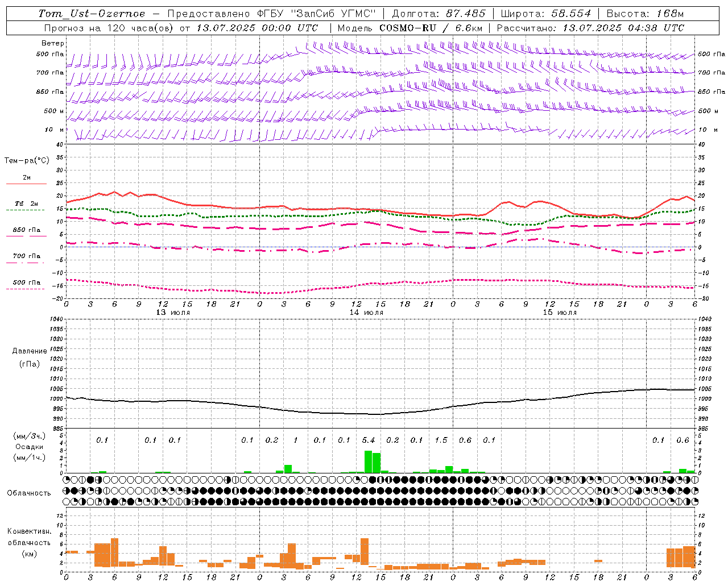Image resolution: width=728 pixels, height=582 pixels.
Task: Click the tallest orange convective bar near hour 6
Action: pyautogui.click(x=114, y=552)
